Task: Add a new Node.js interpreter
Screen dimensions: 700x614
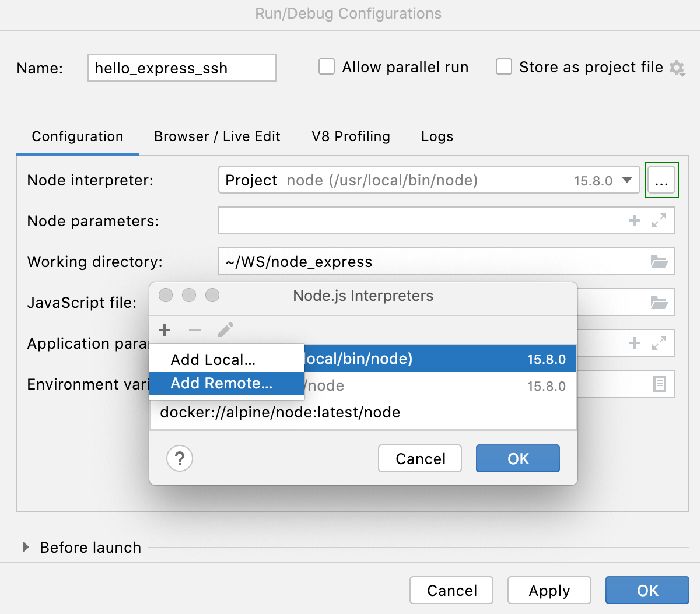Action: [x=164, y=330]
